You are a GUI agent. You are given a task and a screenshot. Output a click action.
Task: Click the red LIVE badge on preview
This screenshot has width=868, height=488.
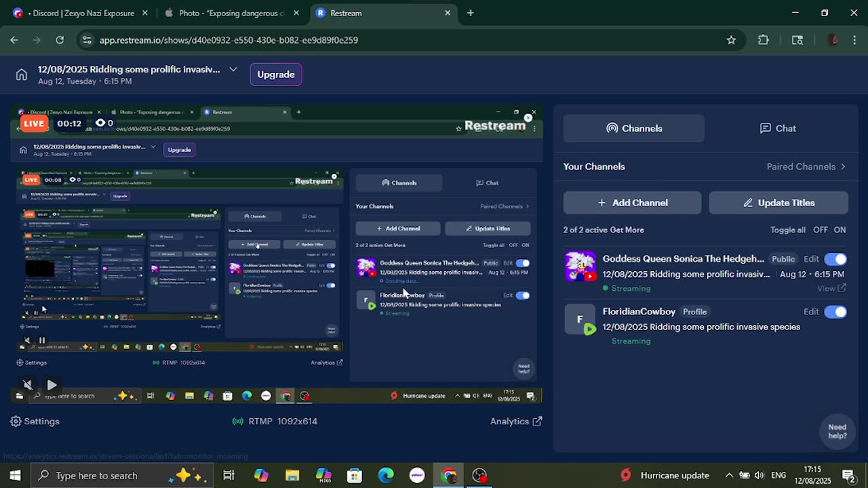point(34,123)
